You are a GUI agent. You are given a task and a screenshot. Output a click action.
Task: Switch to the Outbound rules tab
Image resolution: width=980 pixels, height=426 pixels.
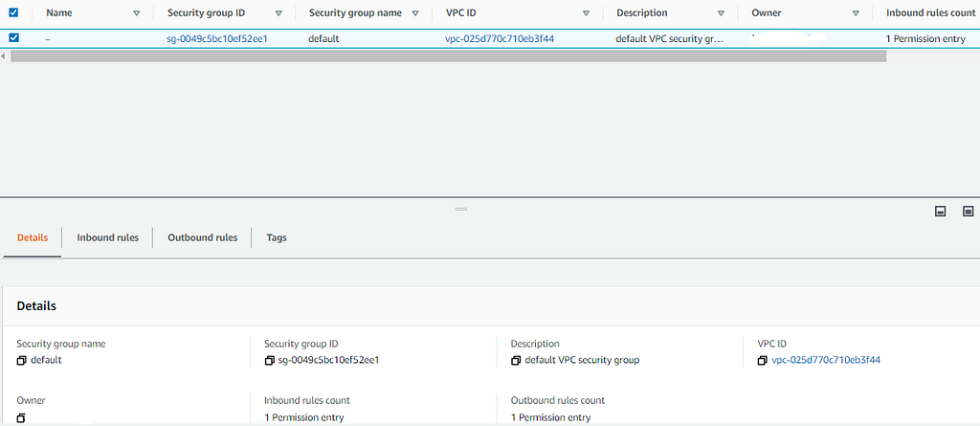coord(203,237)
